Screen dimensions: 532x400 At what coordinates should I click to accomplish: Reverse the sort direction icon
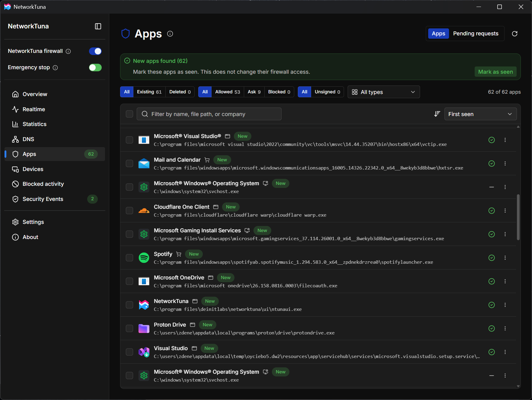437,114
